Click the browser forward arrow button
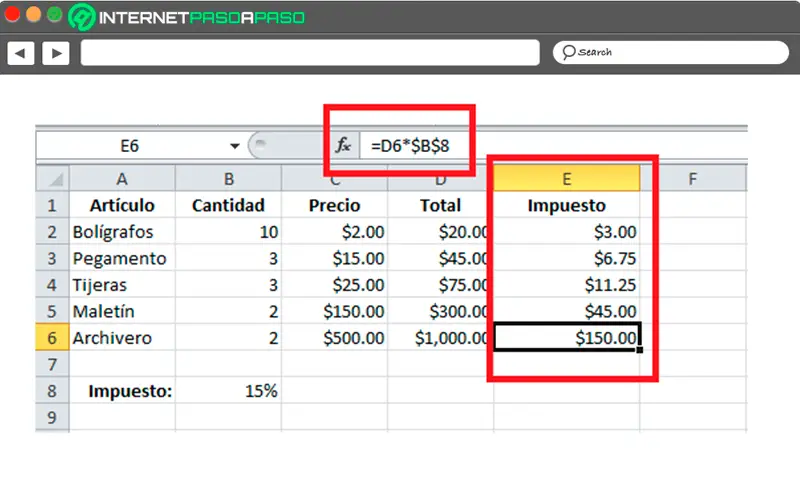Screen dimensions: 800x500 point(56,53)
